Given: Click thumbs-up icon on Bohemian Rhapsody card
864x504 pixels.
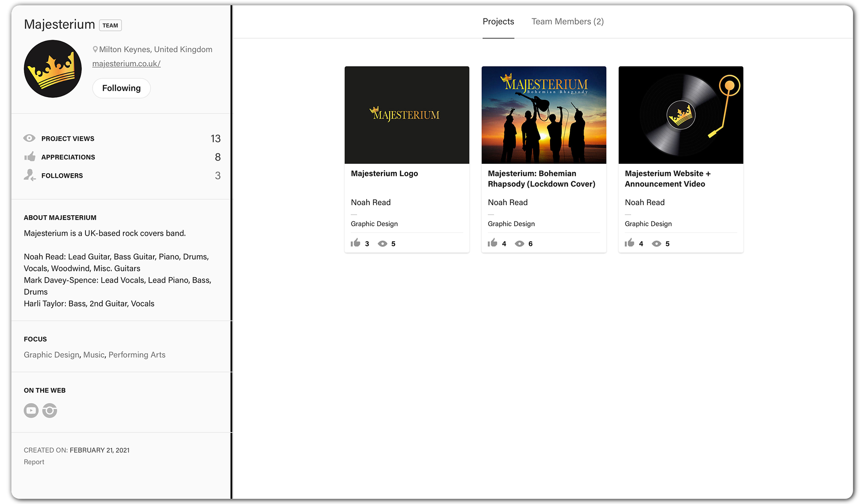Looking at the screenshot, I should point(492,243).
